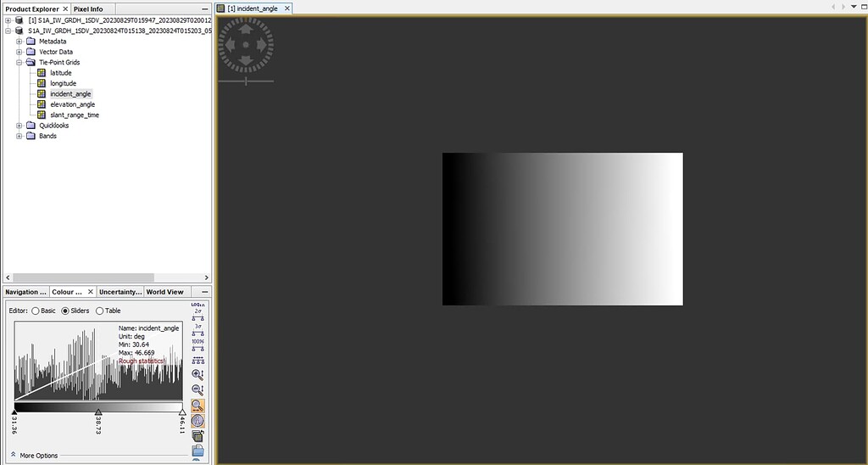The height and width of the screenshot is (465, 868).
Task: Select the Basic editor radio button
Action: point(36,311)
